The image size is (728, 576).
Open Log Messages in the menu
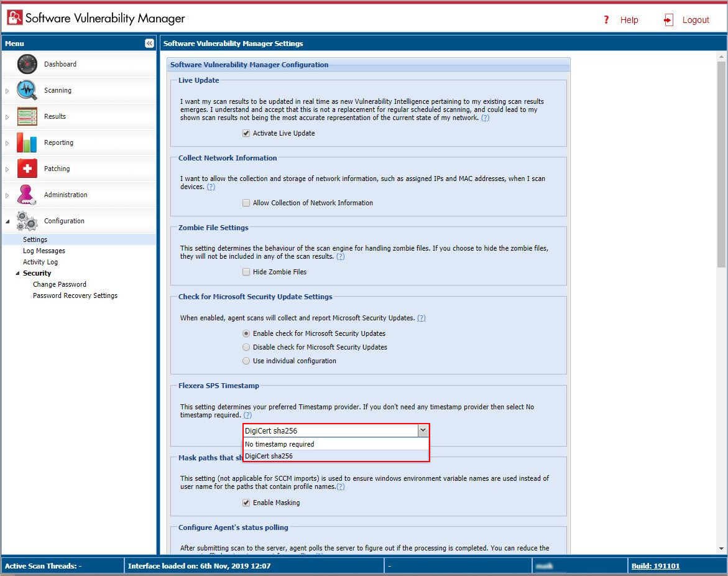tap(44, 251)
